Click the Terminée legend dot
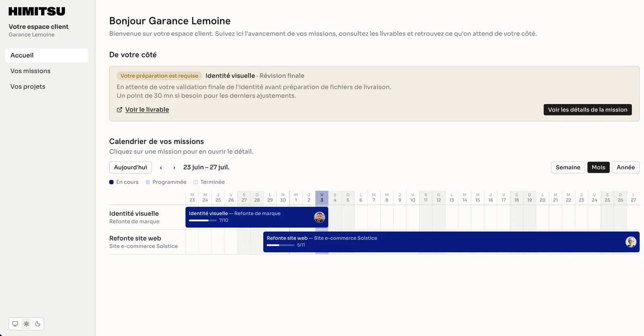This screenshot has width=644, height=336. [196, 182]
